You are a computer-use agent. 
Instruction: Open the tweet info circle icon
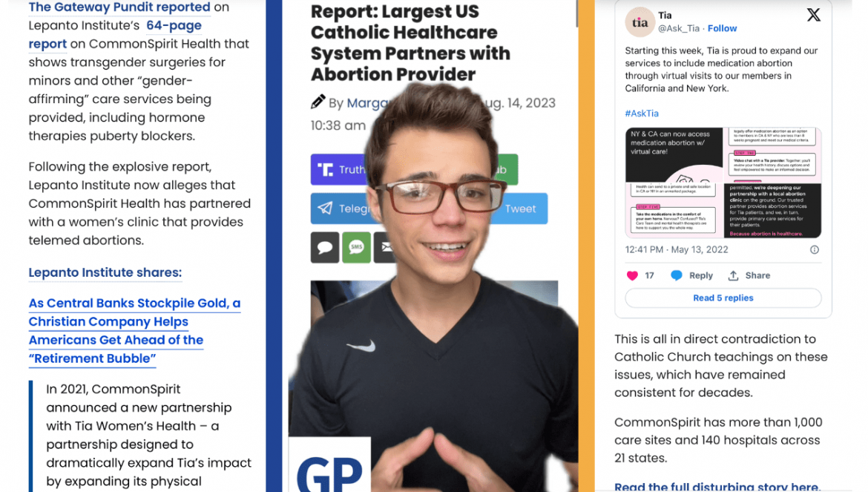click(x=815, y=249)
